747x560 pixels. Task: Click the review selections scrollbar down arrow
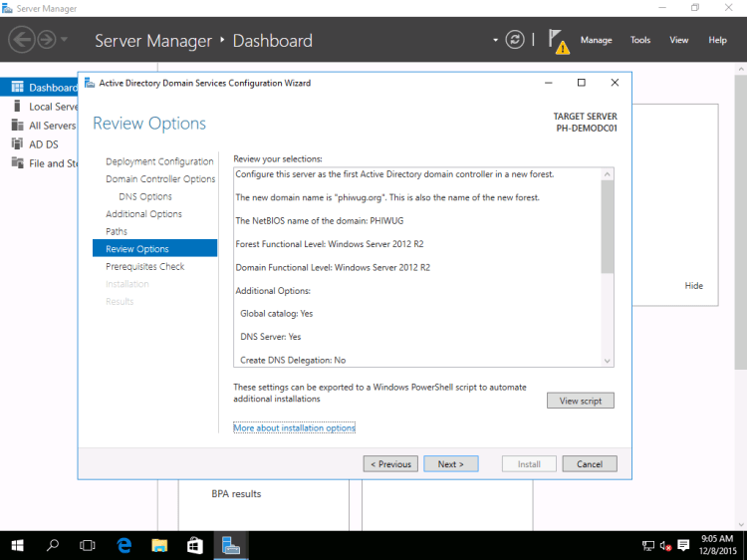coord(608,361)
